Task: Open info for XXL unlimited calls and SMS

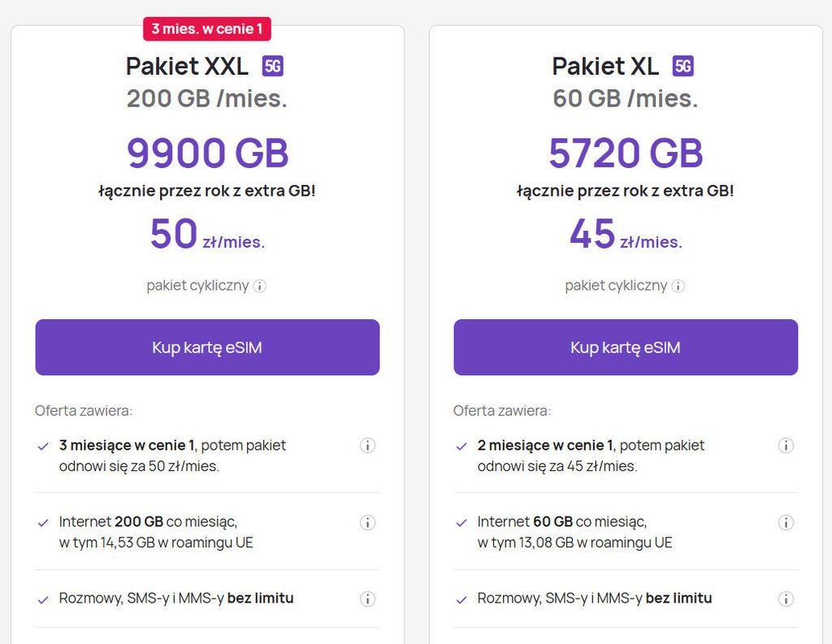Action: [x=367, y=599]
